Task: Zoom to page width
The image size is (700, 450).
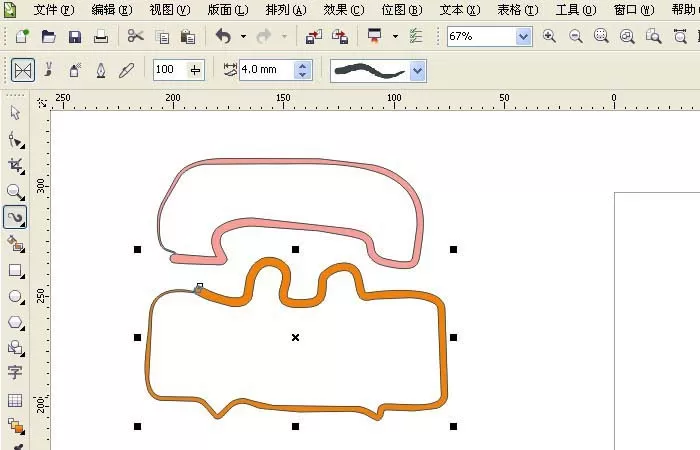Action: click(x=680, y=36)
